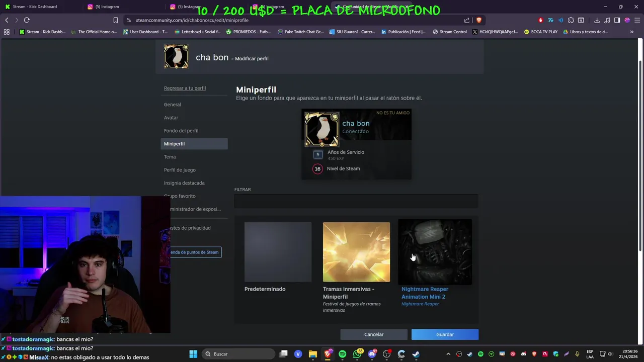Toggle the browser sidebar panel icon
The height and width of the screenshot is (362, 644).
[617, 20]
